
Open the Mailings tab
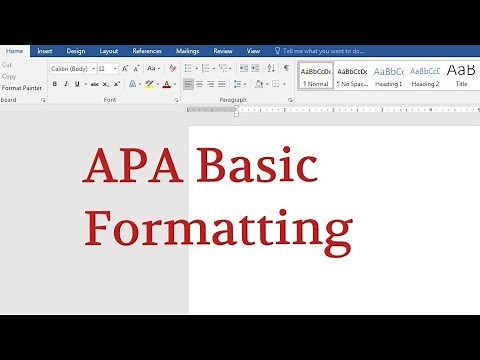(x=187, y=51)
